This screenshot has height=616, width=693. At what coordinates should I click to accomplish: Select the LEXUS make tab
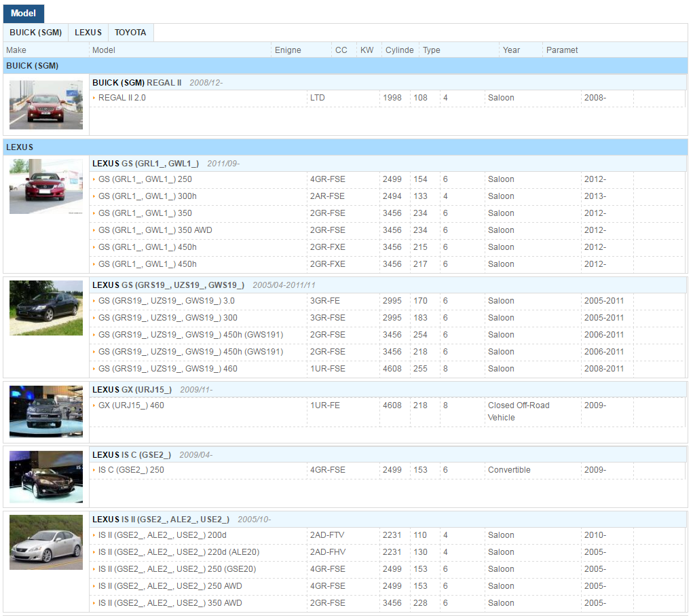pyautogui.click(x=88, y=33)
